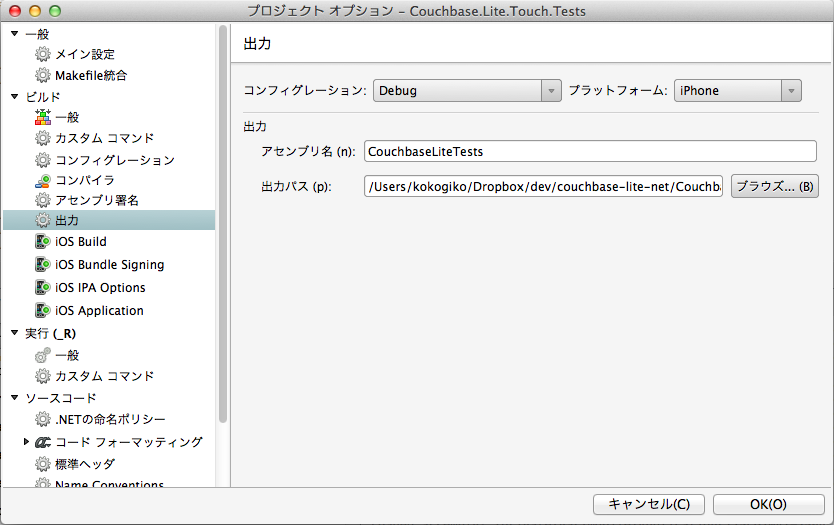
Task: Collapse the ビルド section
Action: [14, 96]
